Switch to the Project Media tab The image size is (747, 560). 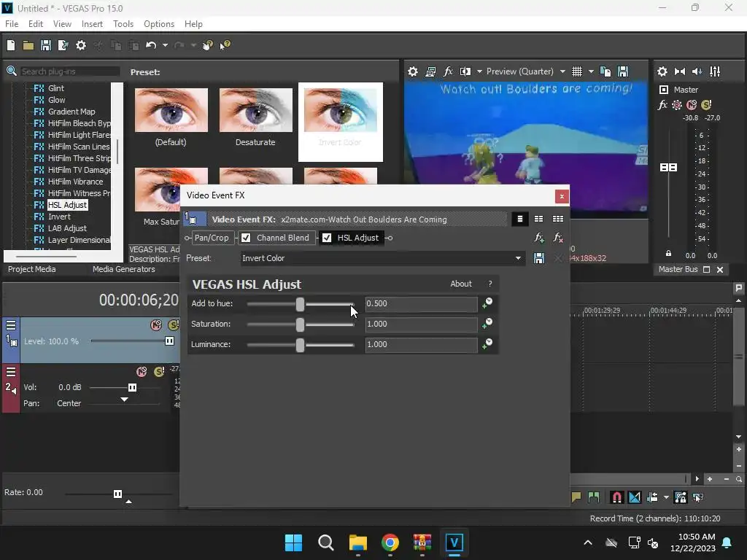[x=32, y=269]
